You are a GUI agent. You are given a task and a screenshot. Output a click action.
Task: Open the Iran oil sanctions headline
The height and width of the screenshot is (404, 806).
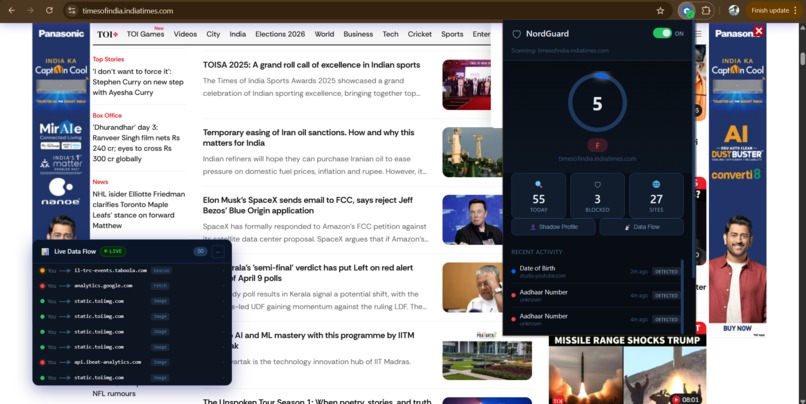tap(308, 138)
